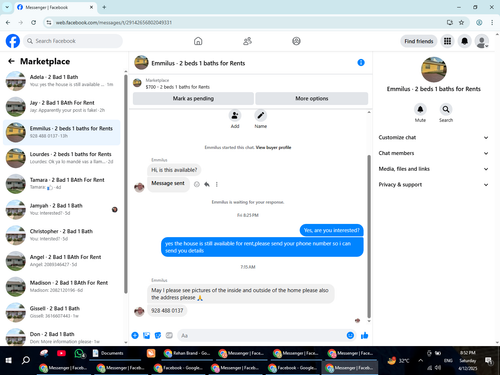Image resolution: width=500 pixels, height=375 pixels.
Task: Reload the page in Chrome
Action: pyautogui.click(x=33, y=22)
